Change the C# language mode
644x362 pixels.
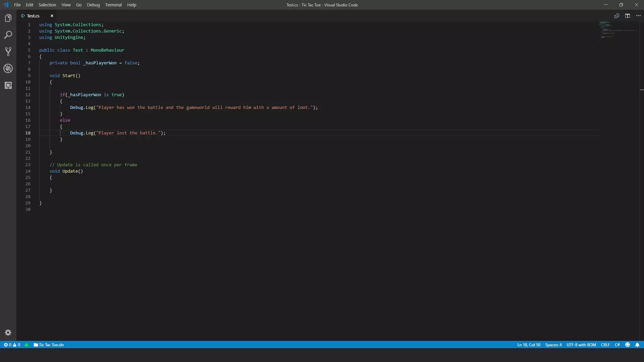click(x=617, y=345)
